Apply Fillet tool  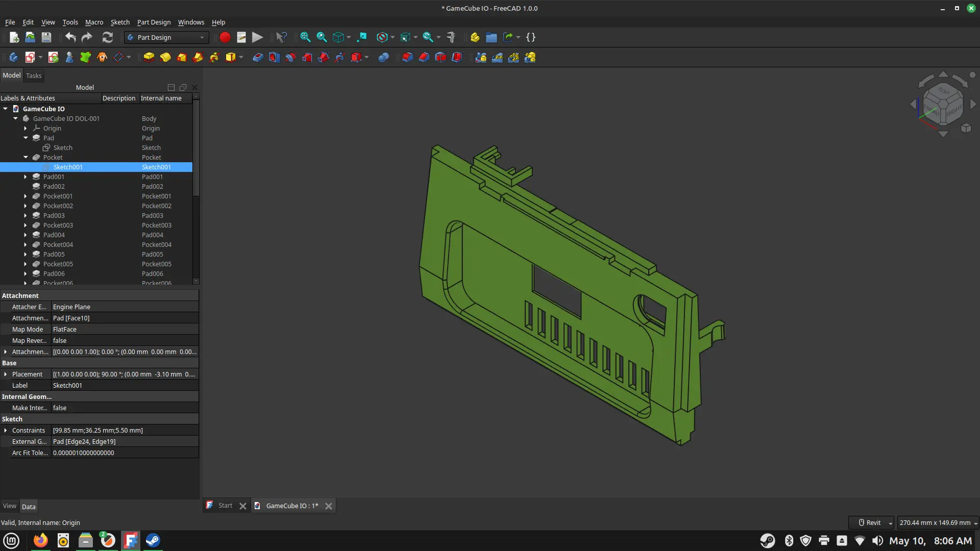click(x=407, y=57)
